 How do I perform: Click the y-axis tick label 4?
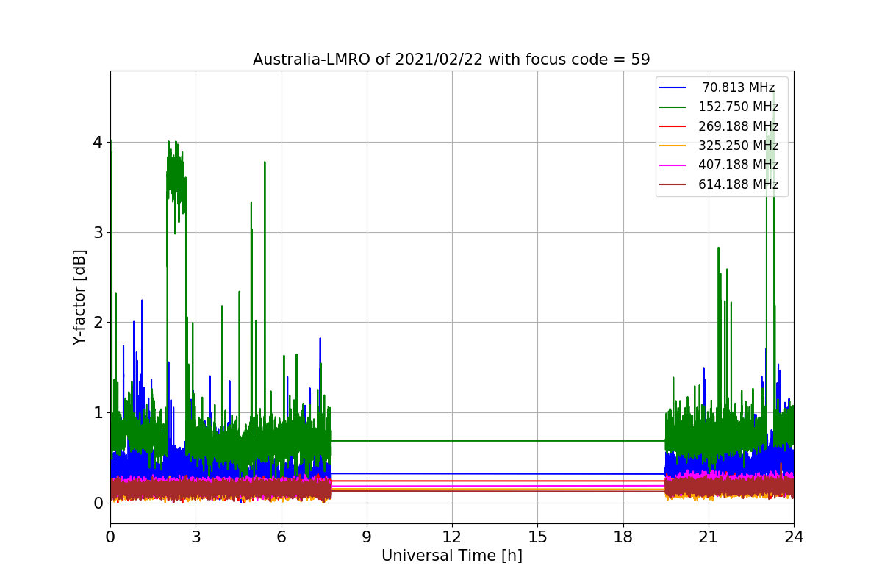(x=97, y=142)
